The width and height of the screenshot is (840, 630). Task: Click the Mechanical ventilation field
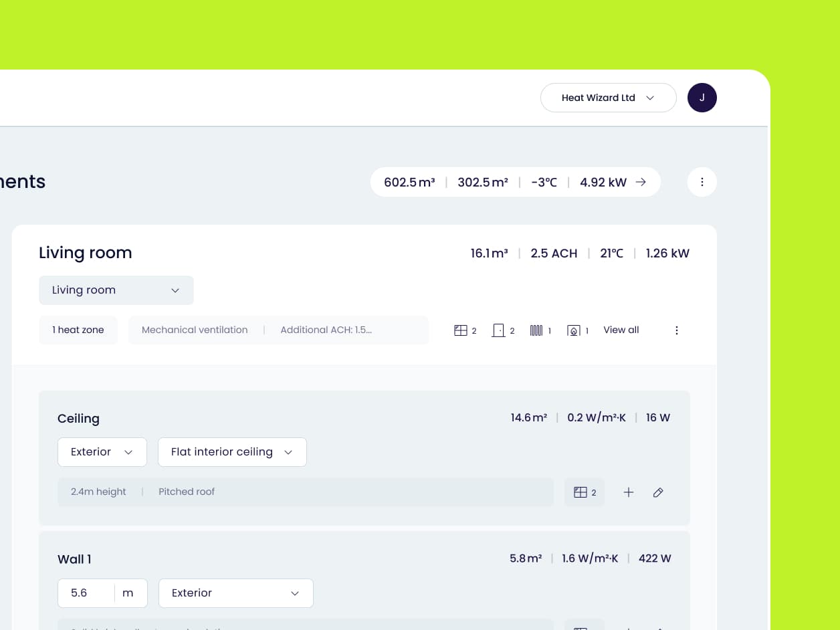tap(278, 330)
